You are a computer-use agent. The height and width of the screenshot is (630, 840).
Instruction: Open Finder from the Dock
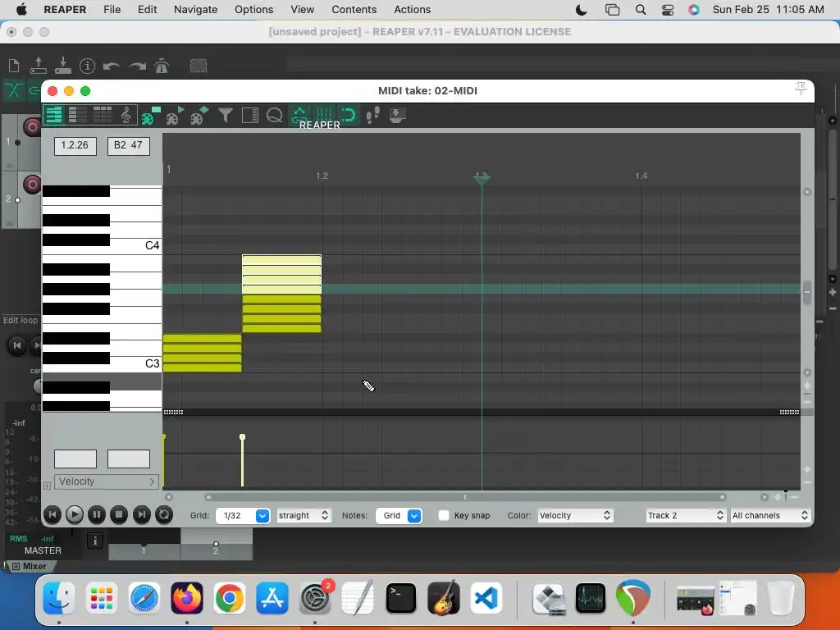pos(58,598)
